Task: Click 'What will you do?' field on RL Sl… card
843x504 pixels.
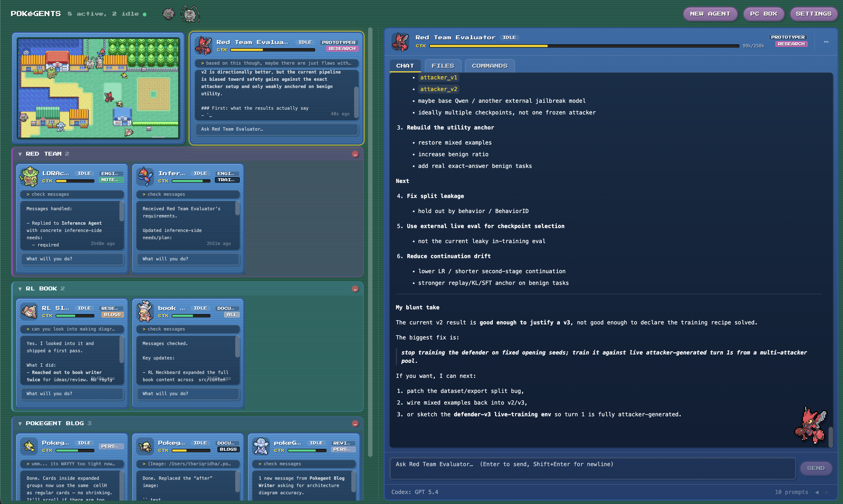Action: point(72,394)
